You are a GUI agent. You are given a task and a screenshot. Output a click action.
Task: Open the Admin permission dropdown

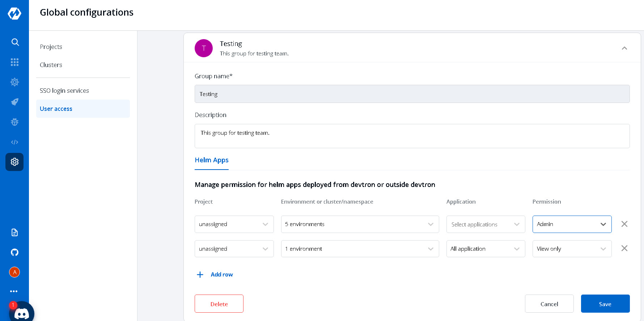pos(572,224)
